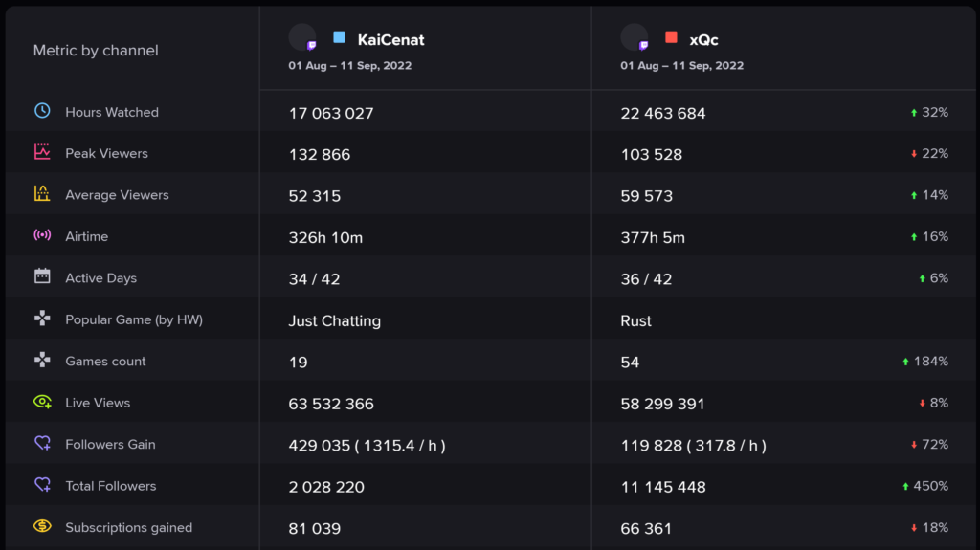Click the Average Viewers bar chart icon
The width and height of the screenshot is (980, 550).
pos(42,193)
